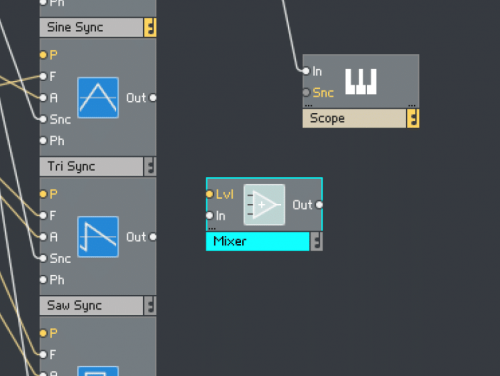Select the Scope module label
This screenshot has height=376, width=500.
[x=354, y=118]
